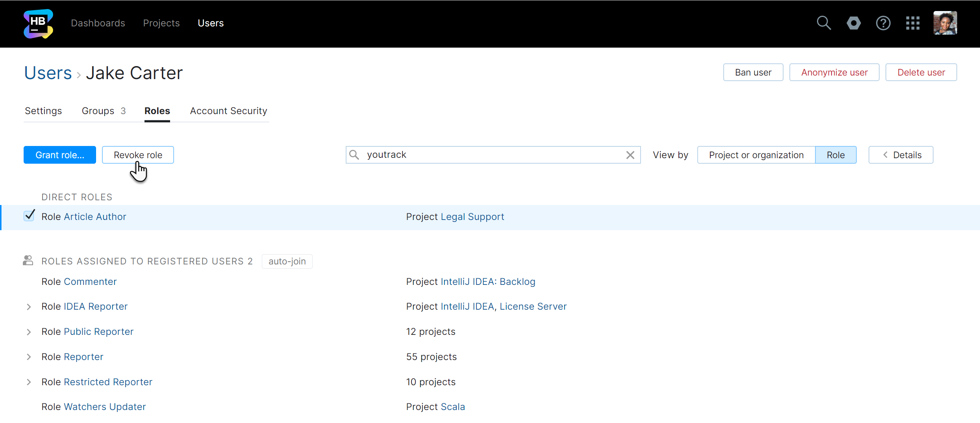Screen dimensions: 980x423
Task: Click the Grant role button
Action: pos(60,155)
